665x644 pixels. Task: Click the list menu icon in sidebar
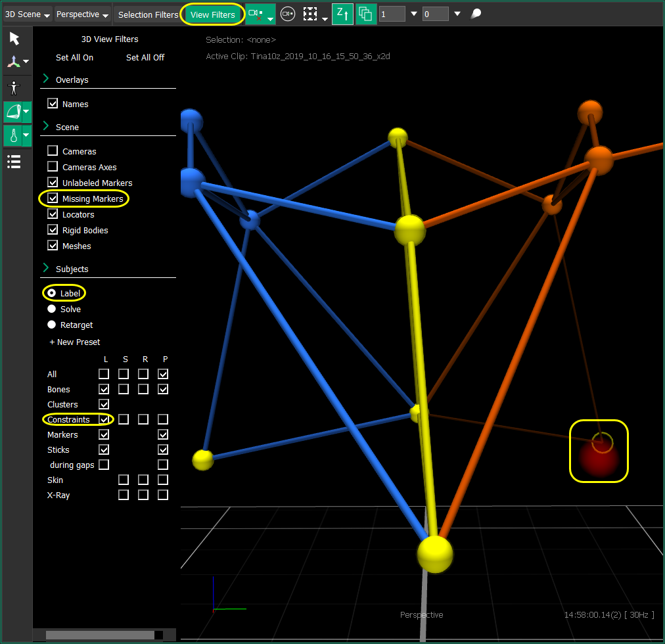pos(14,161)
